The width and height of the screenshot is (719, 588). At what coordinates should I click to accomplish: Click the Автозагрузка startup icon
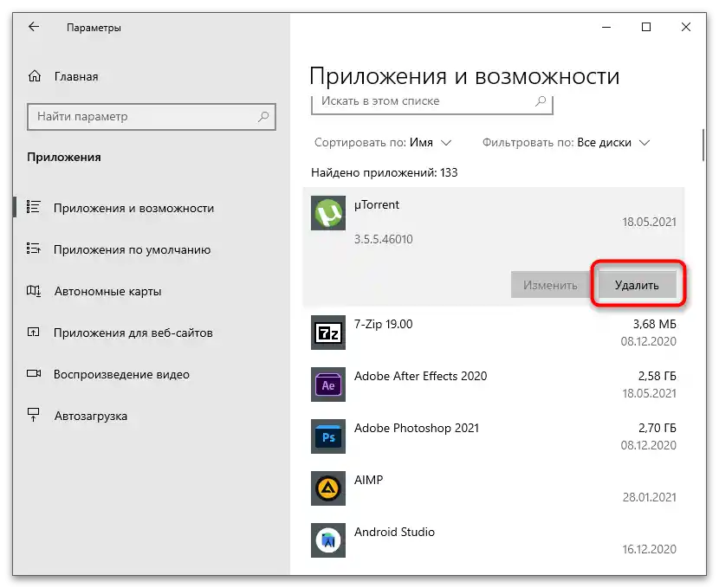point(34,415)
